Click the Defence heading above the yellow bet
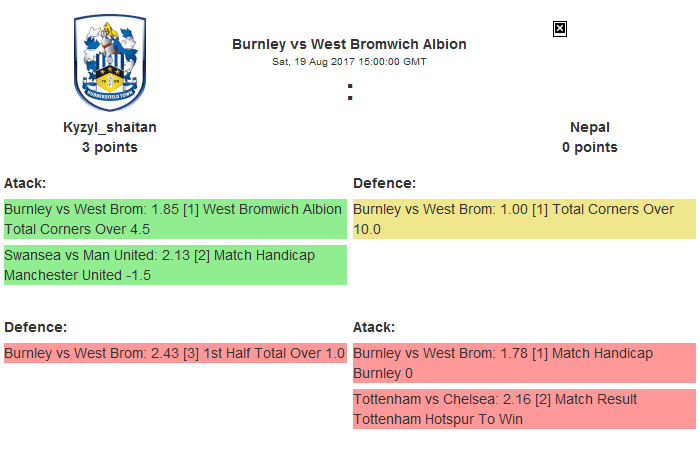 pos(384,183)
